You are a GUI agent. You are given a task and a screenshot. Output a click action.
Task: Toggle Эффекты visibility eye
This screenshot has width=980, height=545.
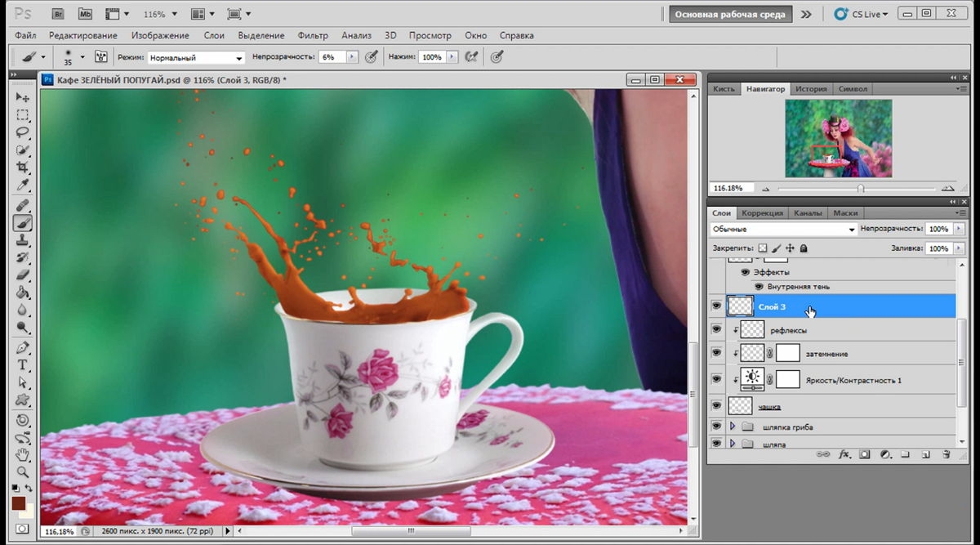click(745, 272)
